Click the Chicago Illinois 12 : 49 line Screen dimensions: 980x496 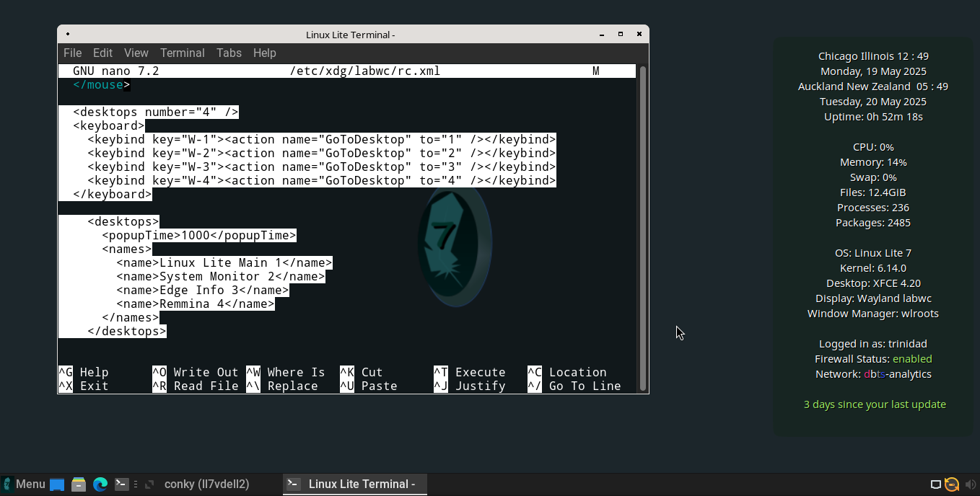tap(873, 56)
